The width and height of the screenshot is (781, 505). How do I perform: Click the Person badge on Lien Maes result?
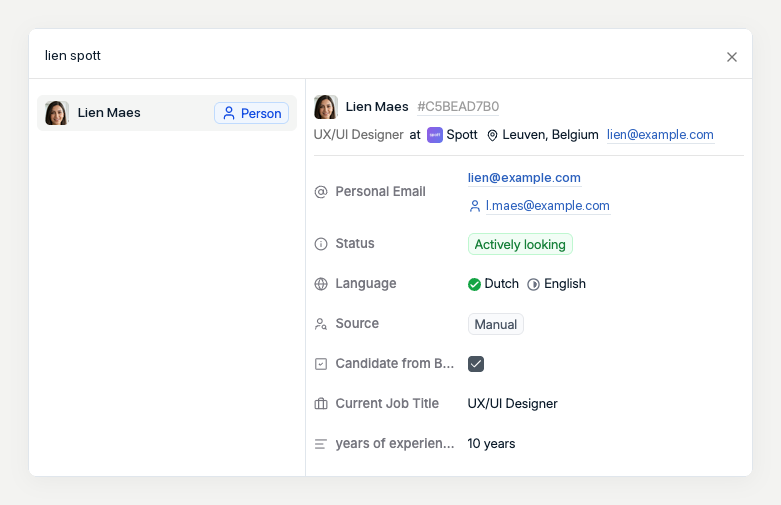252,113
